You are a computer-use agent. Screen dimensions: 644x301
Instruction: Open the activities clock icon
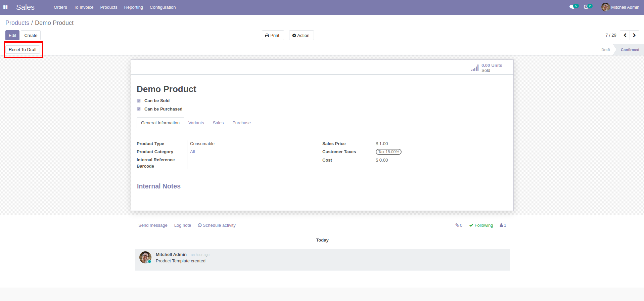[x=586, y=7]
